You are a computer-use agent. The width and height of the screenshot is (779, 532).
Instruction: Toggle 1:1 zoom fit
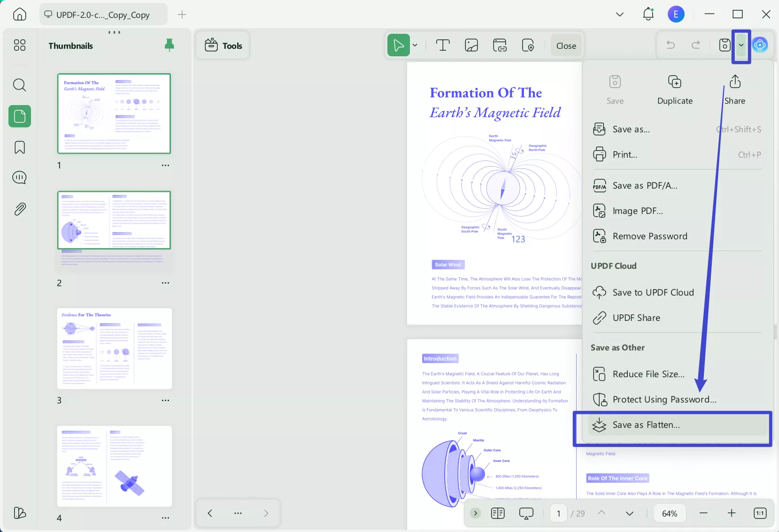tap(759, 513)
